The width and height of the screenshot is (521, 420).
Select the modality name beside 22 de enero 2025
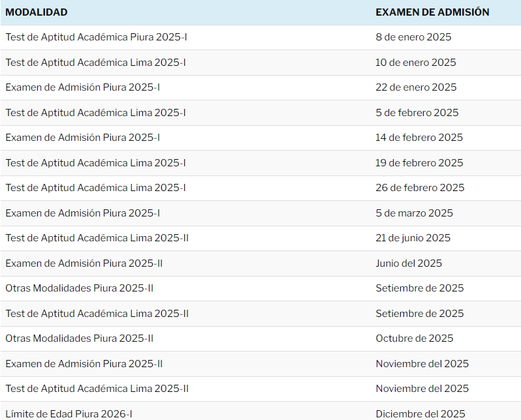click(x=83, y=87)
